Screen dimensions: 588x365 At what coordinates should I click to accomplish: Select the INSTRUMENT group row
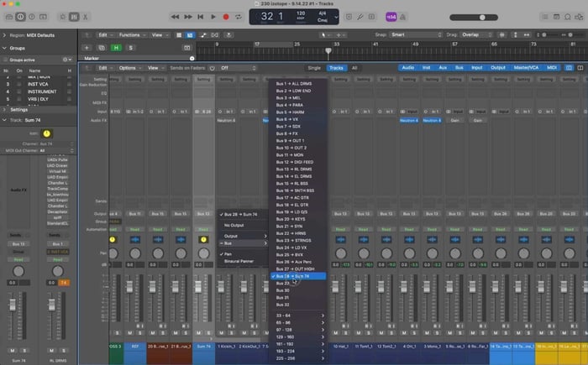pyautogui.click(x=38, y=91)
